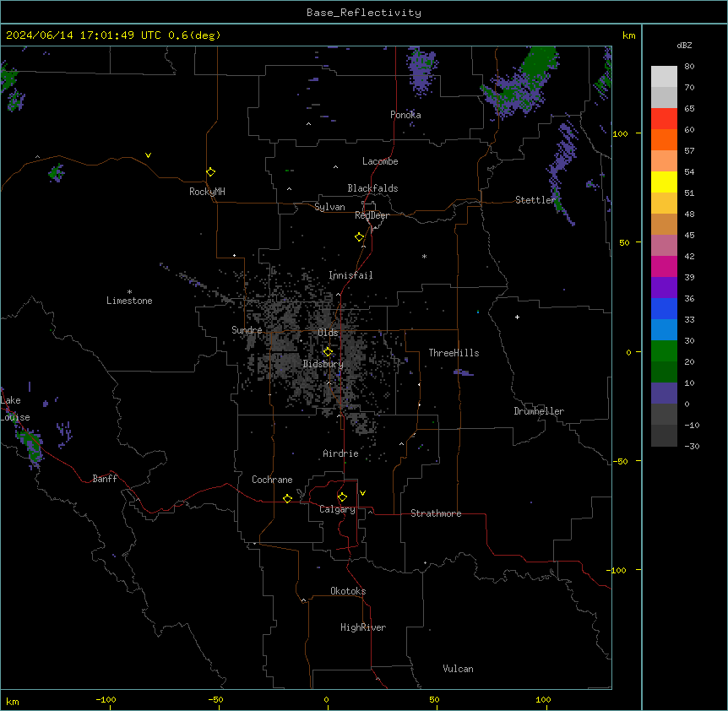
Task: Click the Okotoks label
Action: 348,591
